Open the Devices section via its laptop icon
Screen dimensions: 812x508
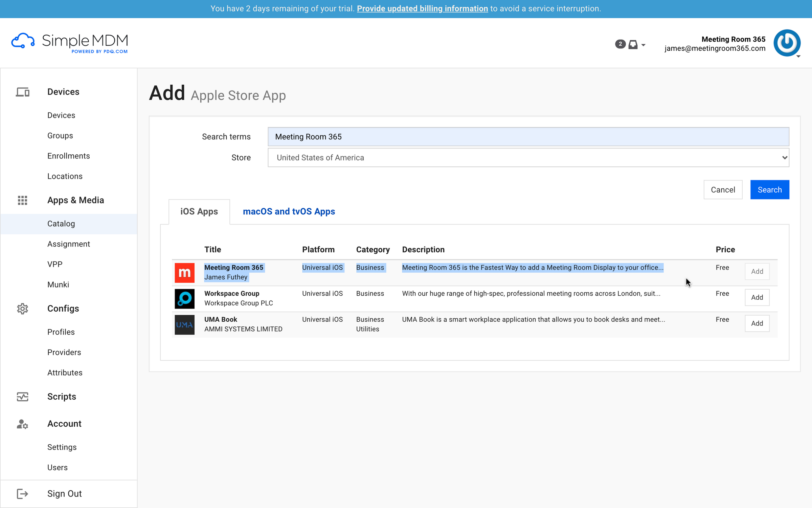coord(22,92)
